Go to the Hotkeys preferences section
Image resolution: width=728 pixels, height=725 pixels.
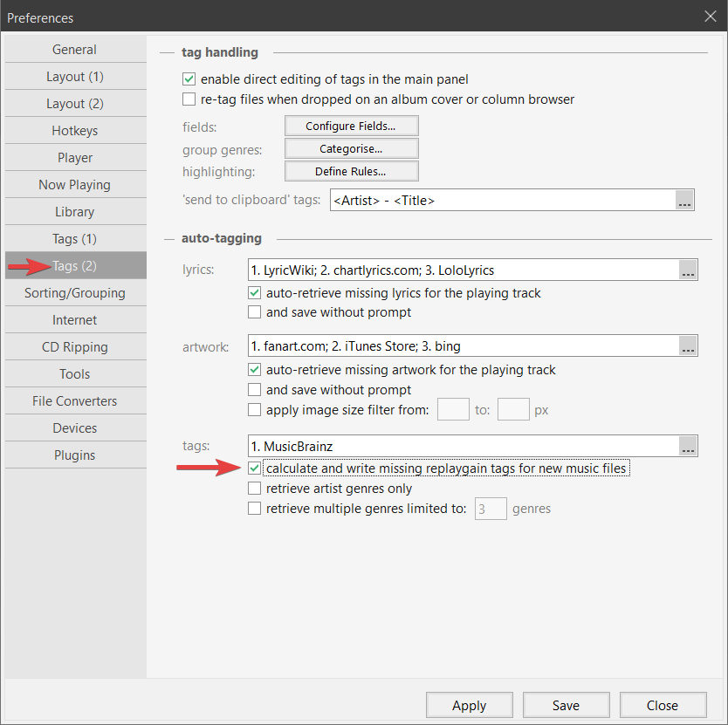pos(74,131)
